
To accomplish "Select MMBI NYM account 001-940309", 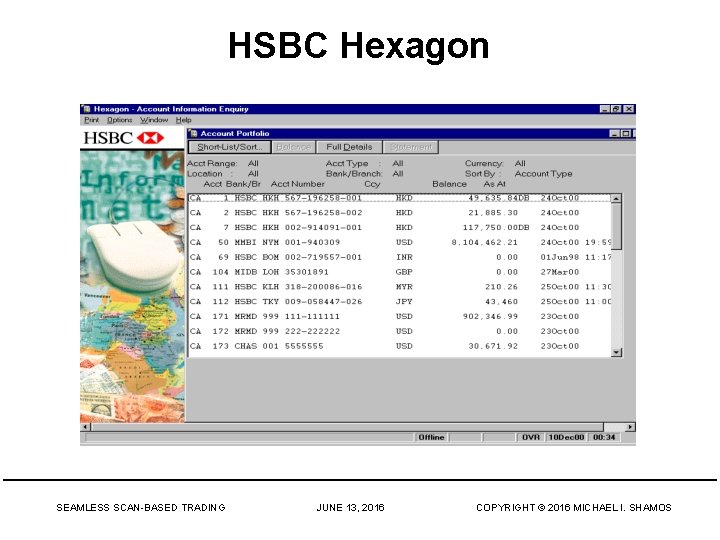I will [400, 242].
